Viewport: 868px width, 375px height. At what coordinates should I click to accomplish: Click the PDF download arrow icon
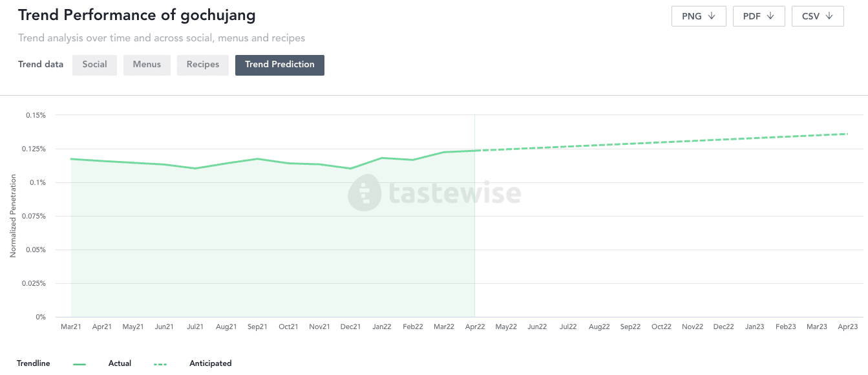[x=770, y=16]
